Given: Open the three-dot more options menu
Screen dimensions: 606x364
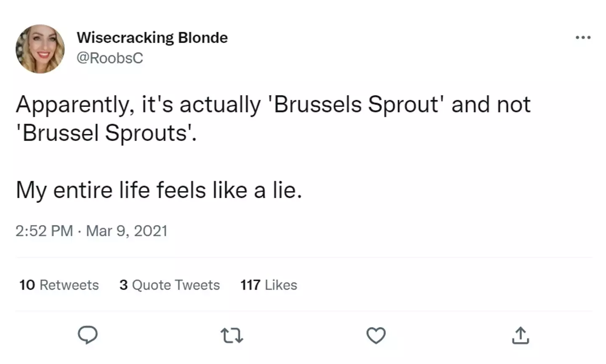Looking at the screenshot, I should click(583, 38).
